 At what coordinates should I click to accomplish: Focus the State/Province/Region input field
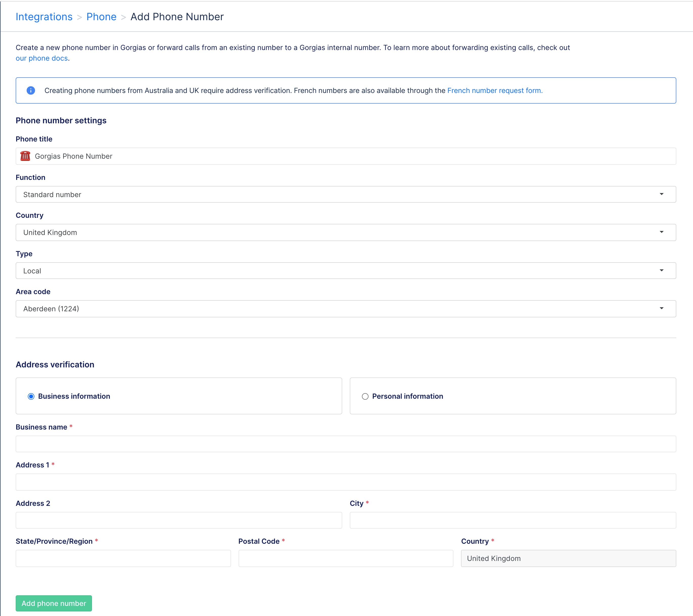[123, 558]
